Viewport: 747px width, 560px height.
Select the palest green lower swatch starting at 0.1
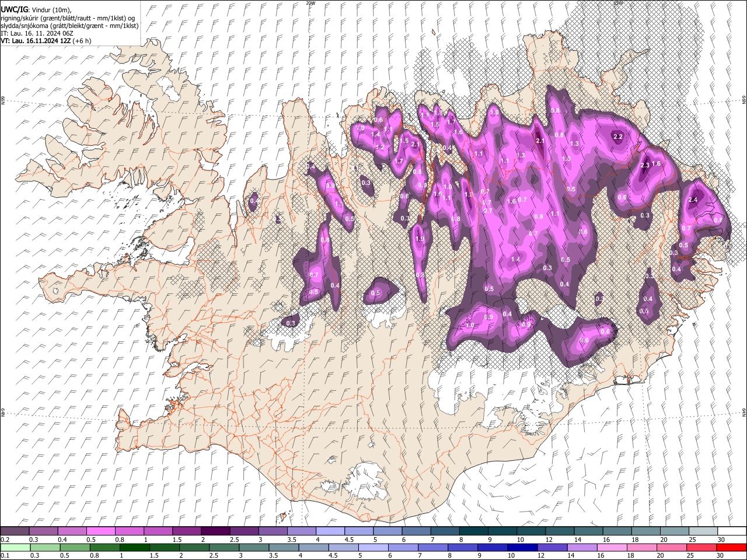[15, 547]
